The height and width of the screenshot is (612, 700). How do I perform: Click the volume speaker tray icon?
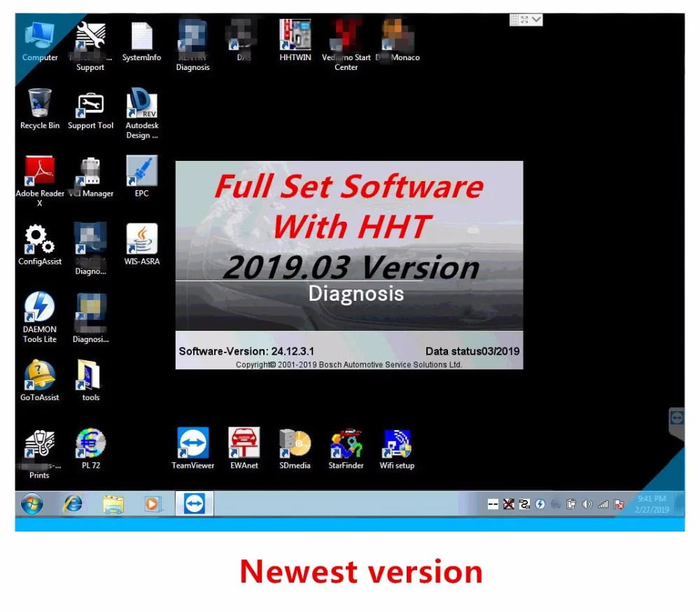pyautogui.click(x=587, y=504)
